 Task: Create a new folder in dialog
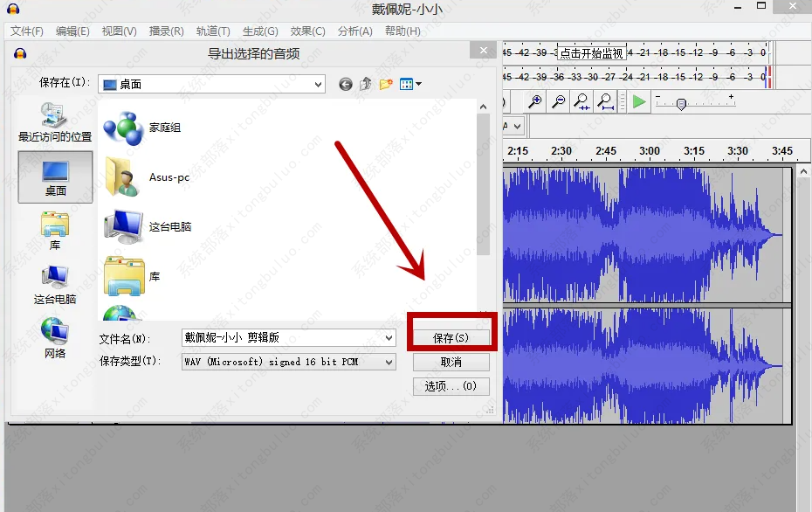click(386, 84)
